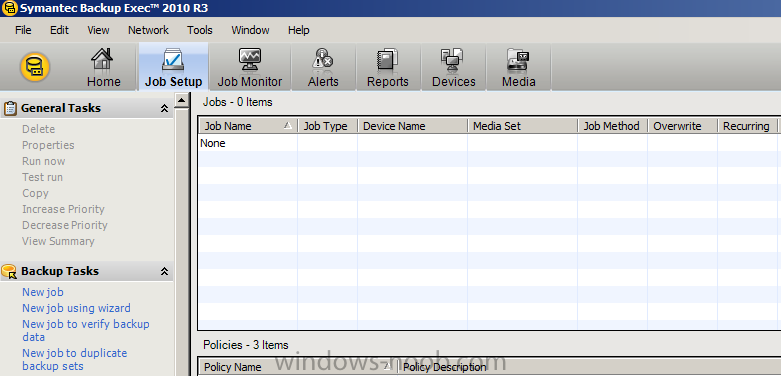Sort jobs by Job Method column

coord(613,126)
